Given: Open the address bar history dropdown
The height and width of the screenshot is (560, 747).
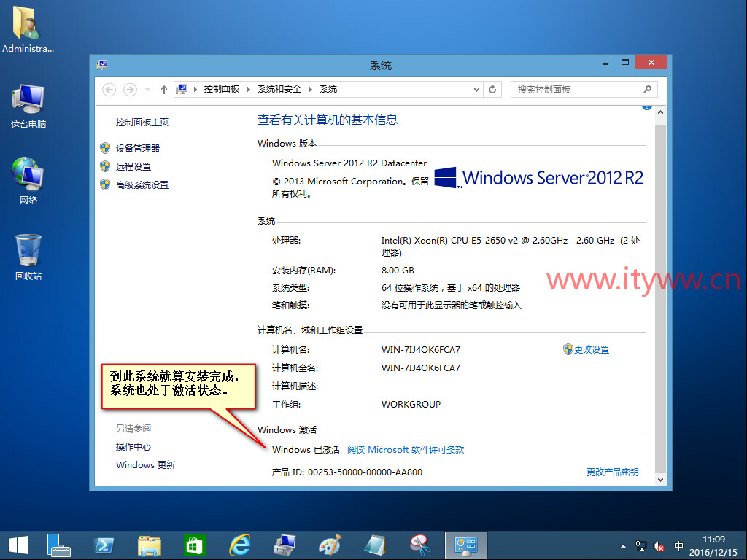Looking at the screenshot, I should coord(476,90).
